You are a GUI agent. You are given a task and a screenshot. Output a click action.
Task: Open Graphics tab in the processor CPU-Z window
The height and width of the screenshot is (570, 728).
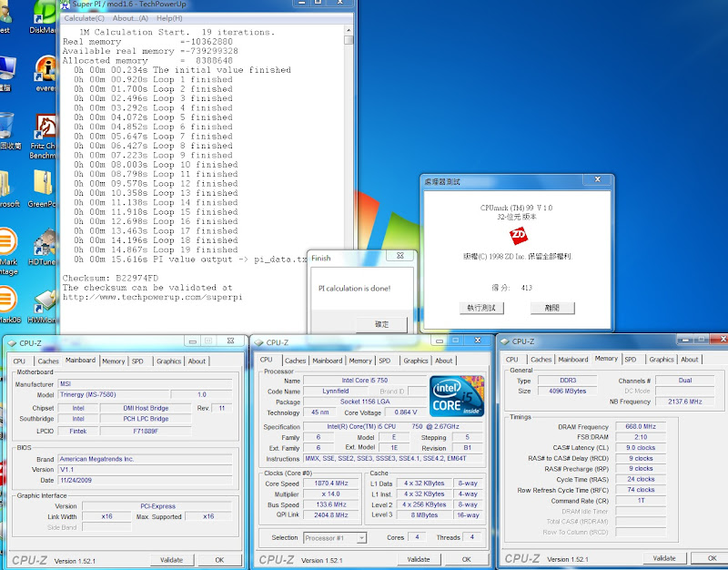point(416,361)
